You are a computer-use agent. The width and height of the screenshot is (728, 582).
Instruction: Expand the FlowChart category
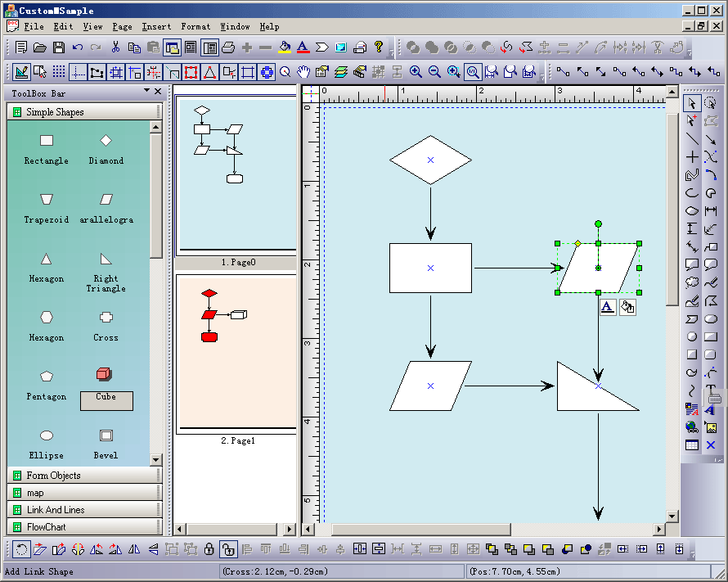click(46, 527)
